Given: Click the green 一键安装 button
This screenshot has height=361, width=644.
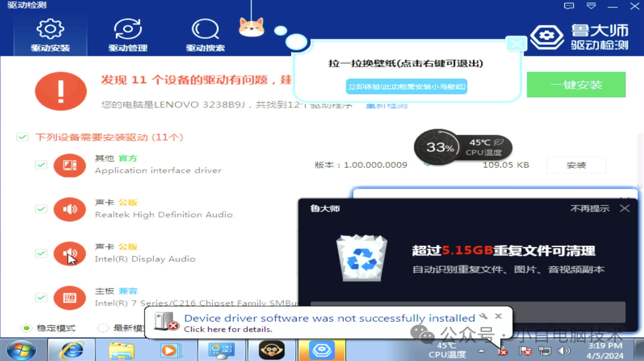Looking at the screenshot, I should click(x=576, y=85).
